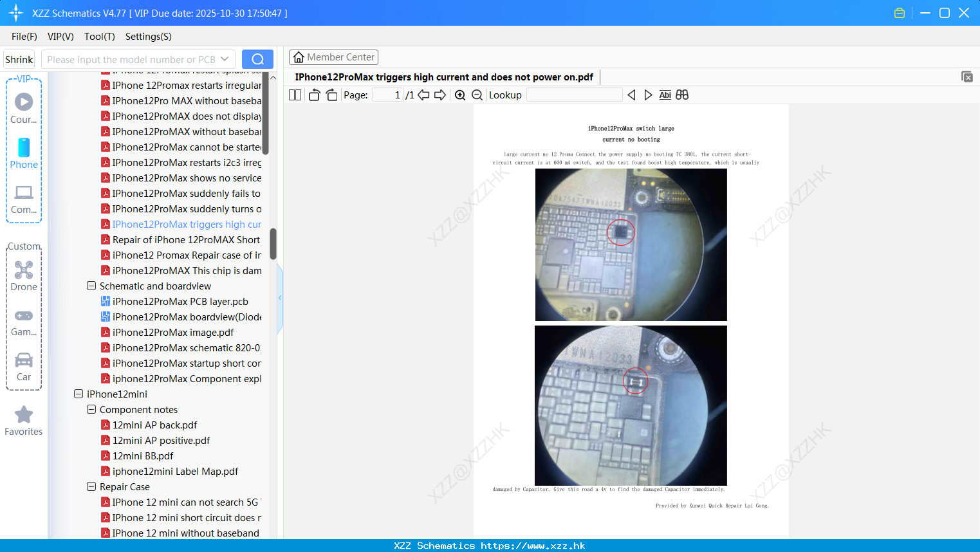Click the binoculars search icon

(682, 95)
